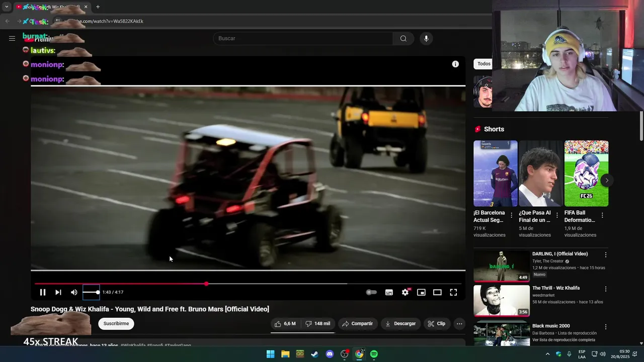Dislike the video (148 mil)
Viewport: 644px width, 362px height.
(x=318, y=324)
